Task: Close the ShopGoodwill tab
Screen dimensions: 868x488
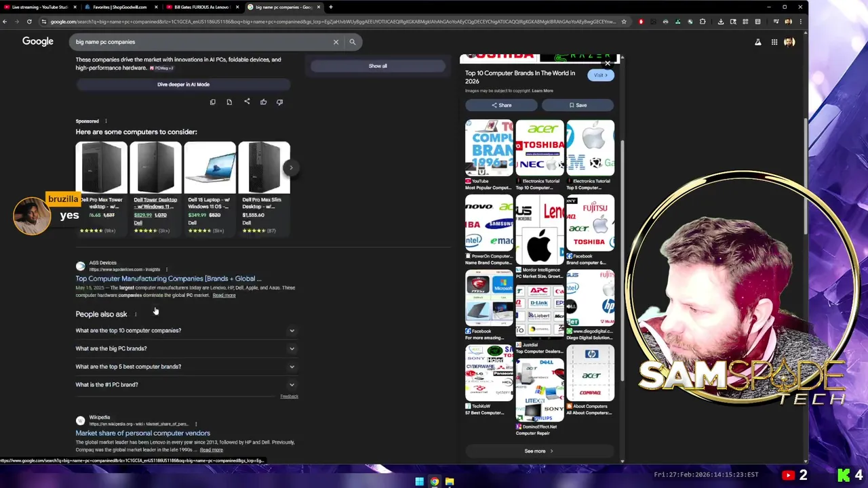Action: tap(156, 7)
